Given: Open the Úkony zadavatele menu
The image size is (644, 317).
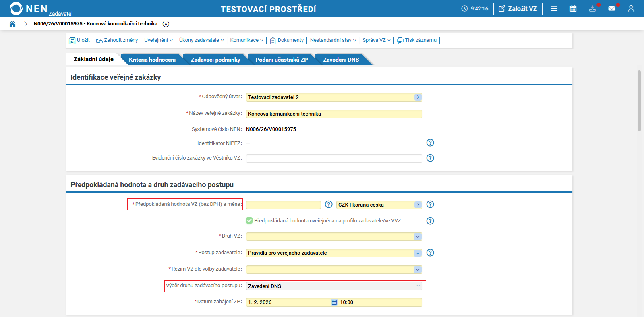Looking at the screenshot, I should point(201,40).
